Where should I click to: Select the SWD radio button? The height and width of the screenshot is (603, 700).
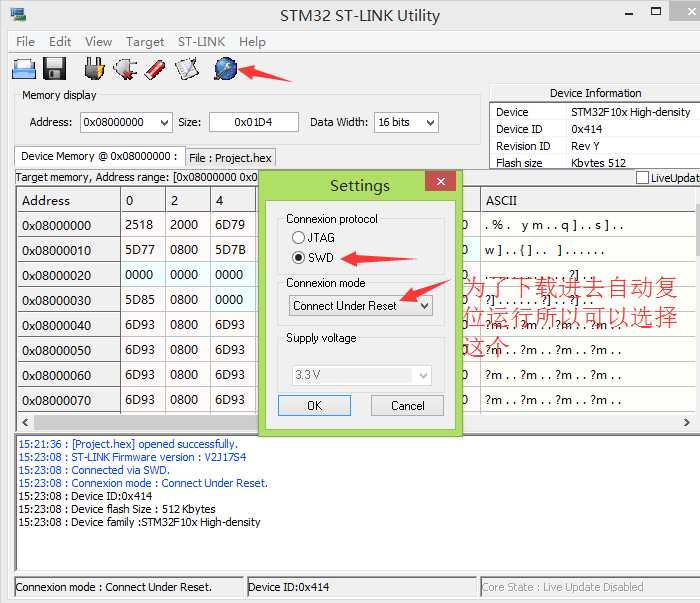tap(298, 258)
